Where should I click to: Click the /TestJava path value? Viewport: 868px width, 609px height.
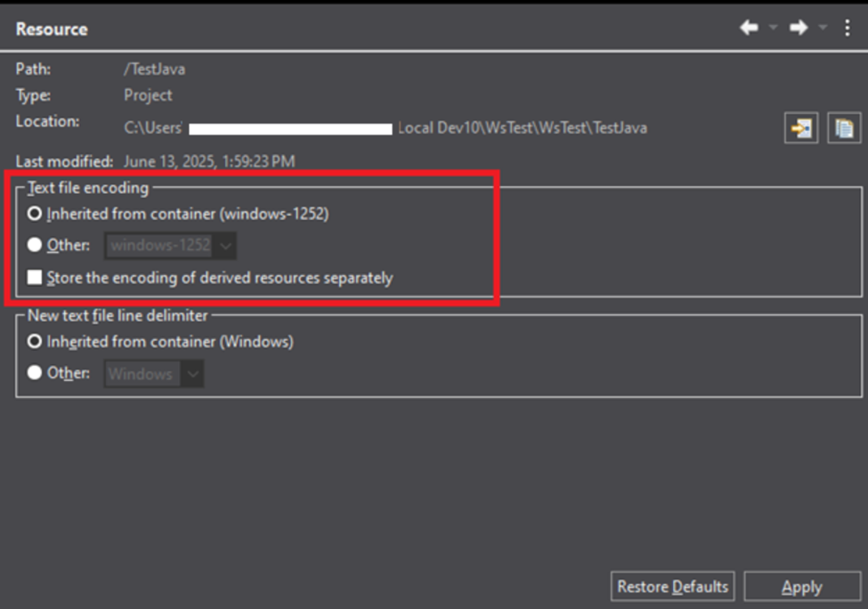coord(154,69)
